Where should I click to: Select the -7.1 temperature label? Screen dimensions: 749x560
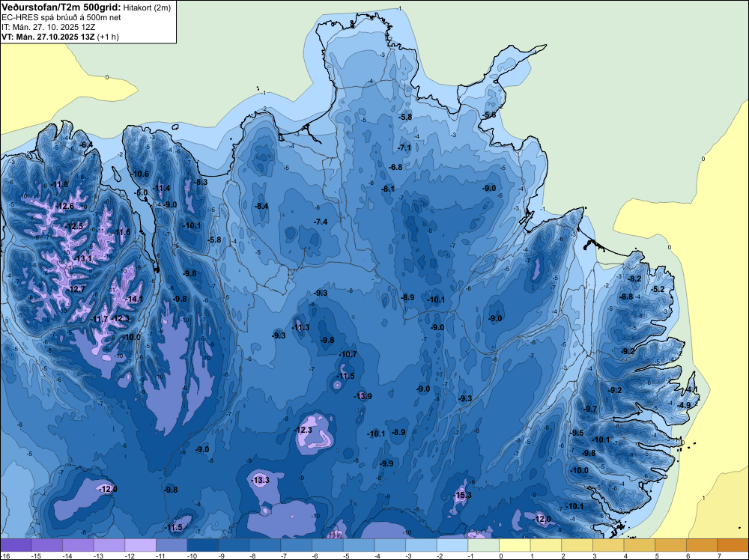click(404, 147)
